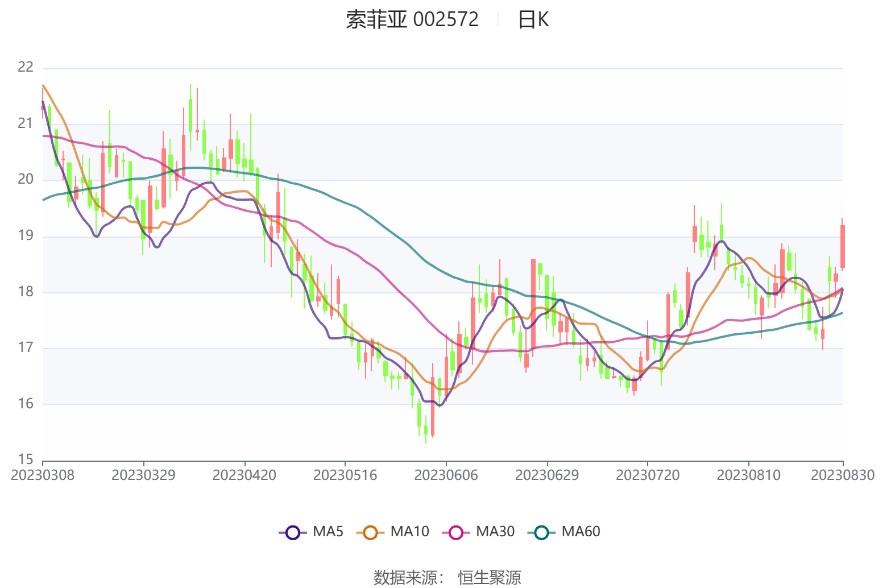
Task: Toggle the MA10 orange legend marker
Action: tap(370, 532)
